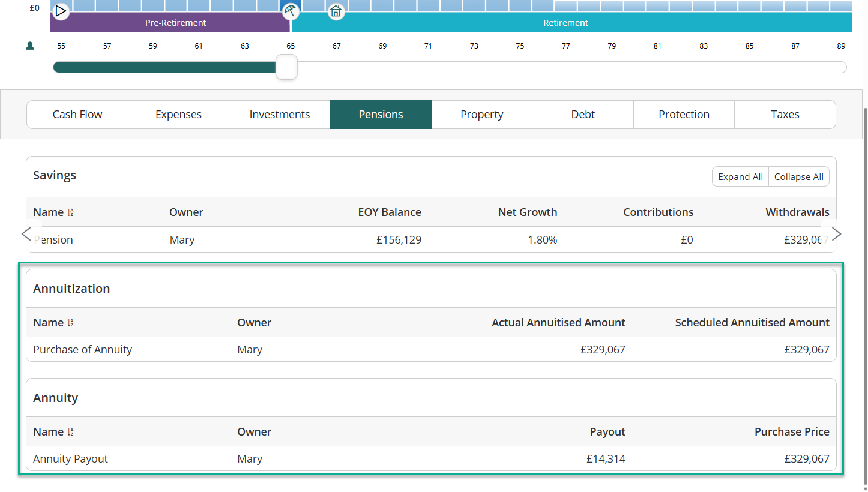The width and height of the screenshot is (868, 492).
Task: Go to previous panel with left arrow
Action: point(26,234)
